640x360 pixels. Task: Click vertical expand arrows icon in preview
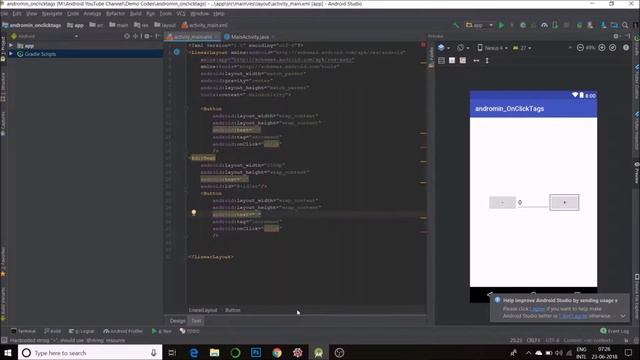coord(487,60)
